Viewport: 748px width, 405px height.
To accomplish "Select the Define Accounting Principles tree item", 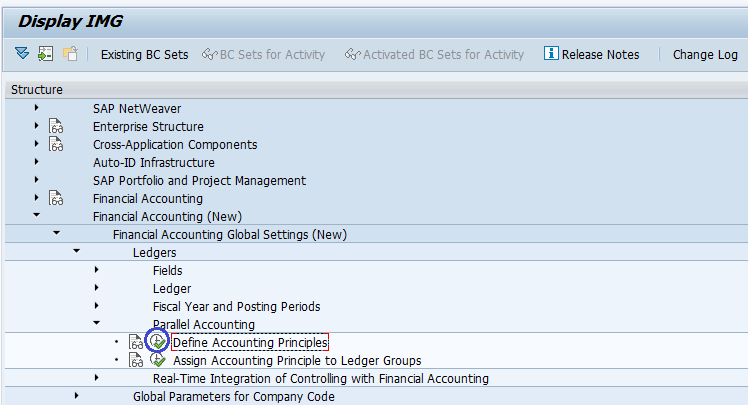I will (250, 343).
